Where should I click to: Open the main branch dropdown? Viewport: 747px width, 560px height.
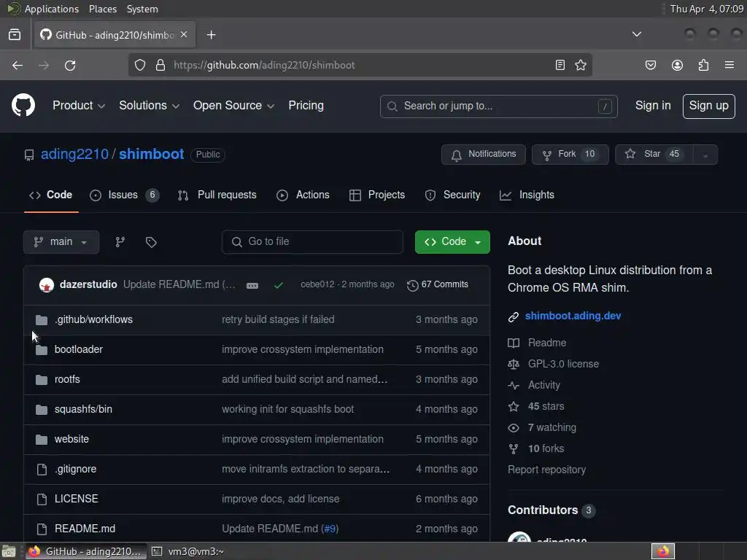[61, 242]
